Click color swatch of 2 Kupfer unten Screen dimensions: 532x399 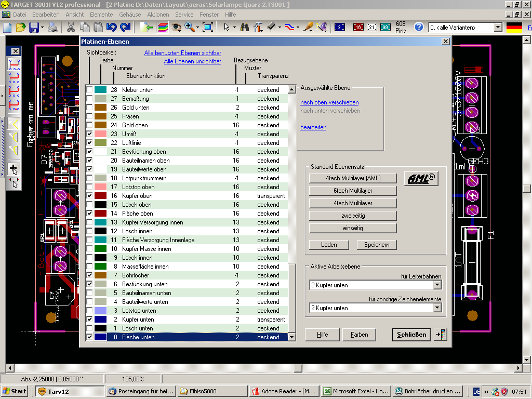(x=100, y=319)
